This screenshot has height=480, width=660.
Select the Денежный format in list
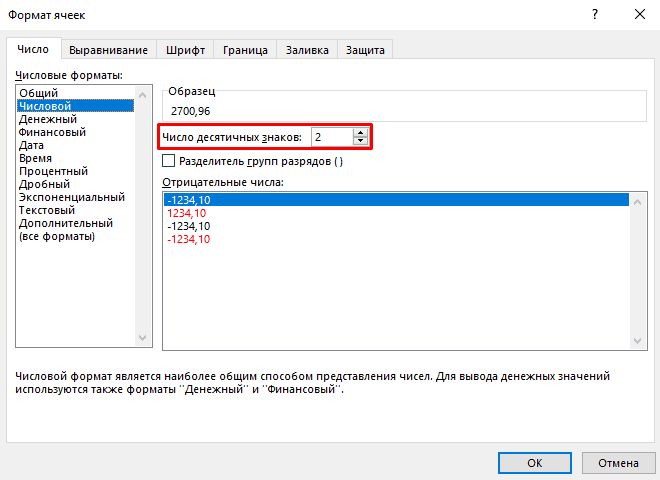(47, 119)
